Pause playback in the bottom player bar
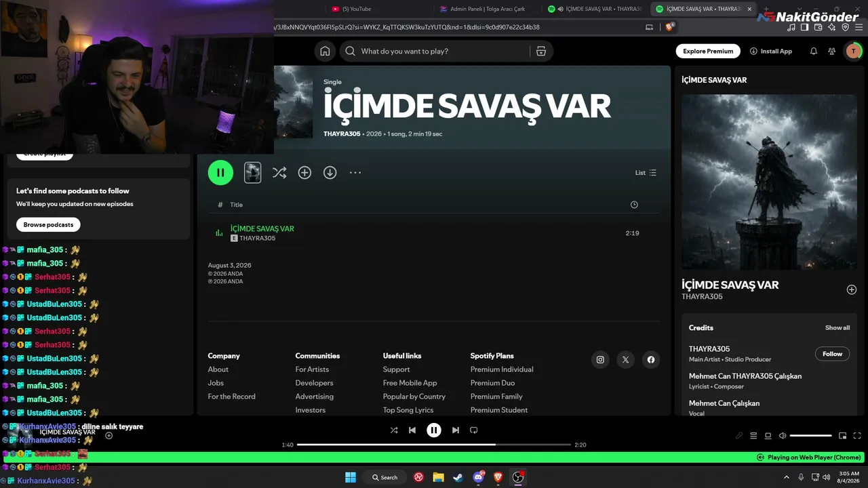The image size is (868, 488). 434,430
